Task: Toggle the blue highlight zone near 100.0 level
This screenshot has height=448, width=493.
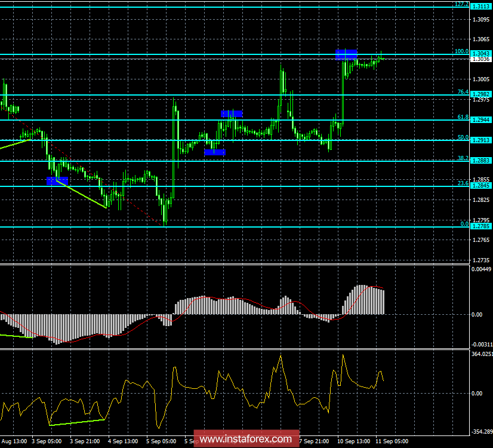Action: point(346,54)
